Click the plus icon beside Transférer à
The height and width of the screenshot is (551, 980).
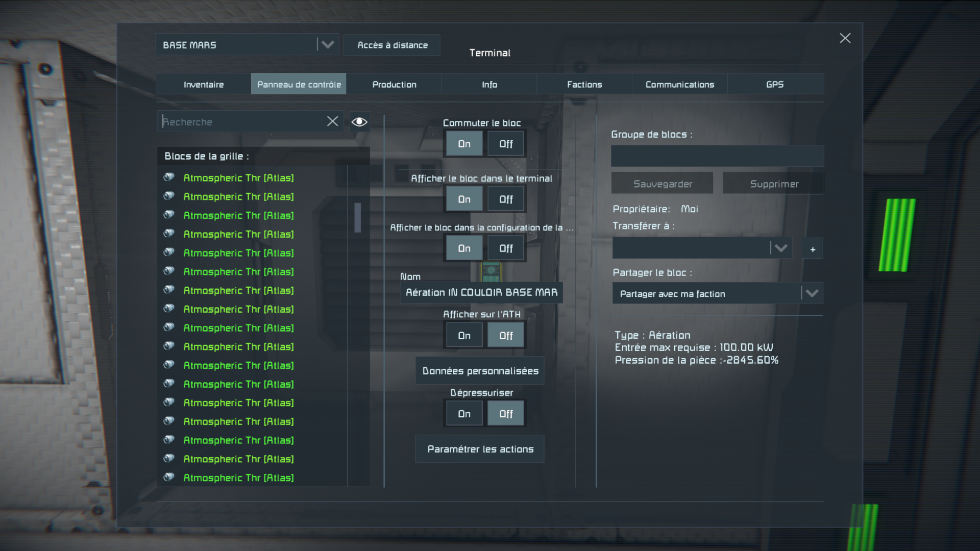812,249
